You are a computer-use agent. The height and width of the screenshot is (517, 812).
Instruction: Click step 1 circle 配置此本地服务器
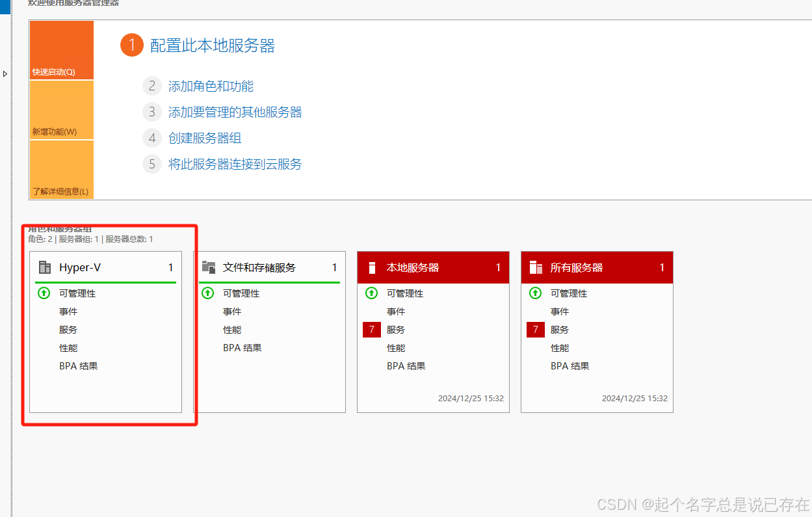click(132, 46)
